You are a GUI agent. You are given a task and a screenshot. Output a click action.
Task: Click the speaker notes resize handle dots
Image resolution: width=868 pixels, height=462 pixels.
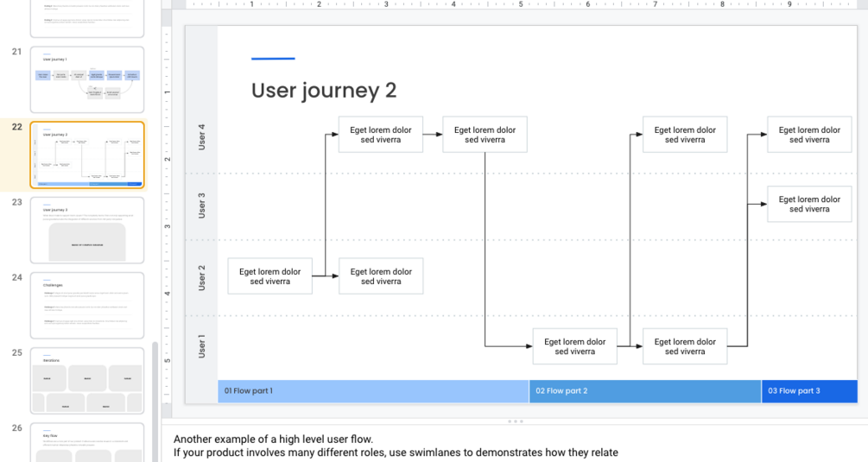516,421
